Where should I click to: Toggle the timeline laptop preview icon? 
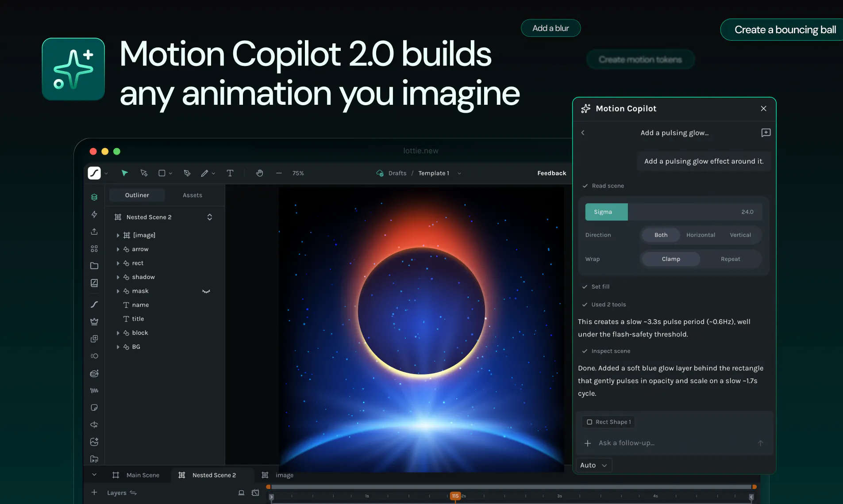[x=241, y=493]
